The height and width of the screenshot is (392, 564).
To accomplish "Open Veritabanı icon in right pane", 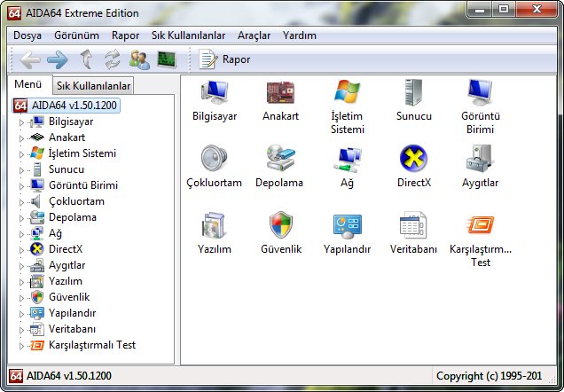I will click(x=413, y=224).
